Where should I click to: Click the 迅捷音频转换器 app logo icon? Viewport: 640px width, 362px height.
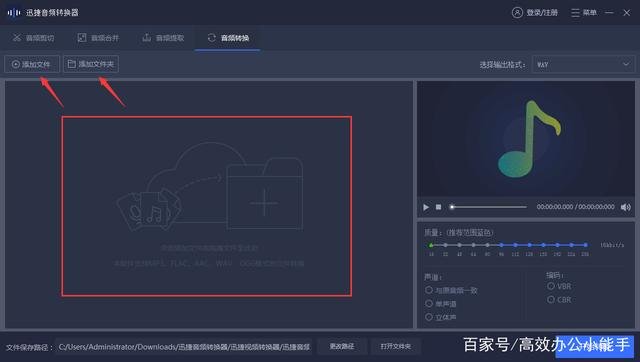click(x=14, y=13)
